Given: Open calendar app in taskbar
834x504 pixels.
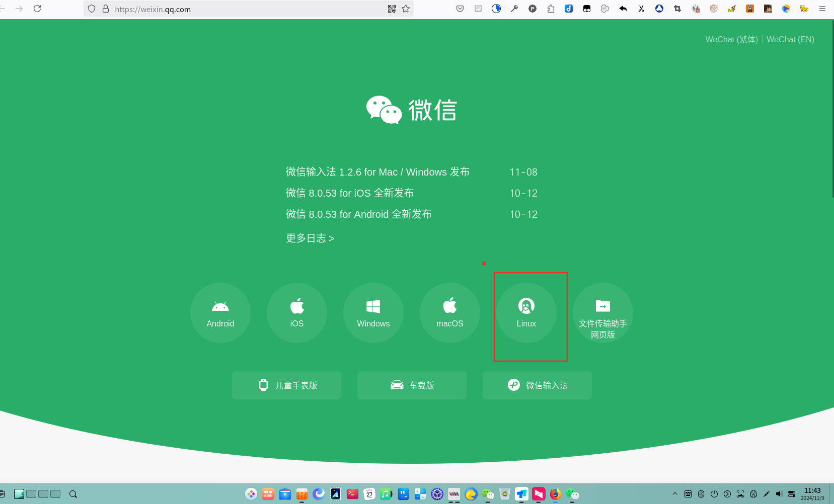Looking at the screenshot, I should pos(369,494).
